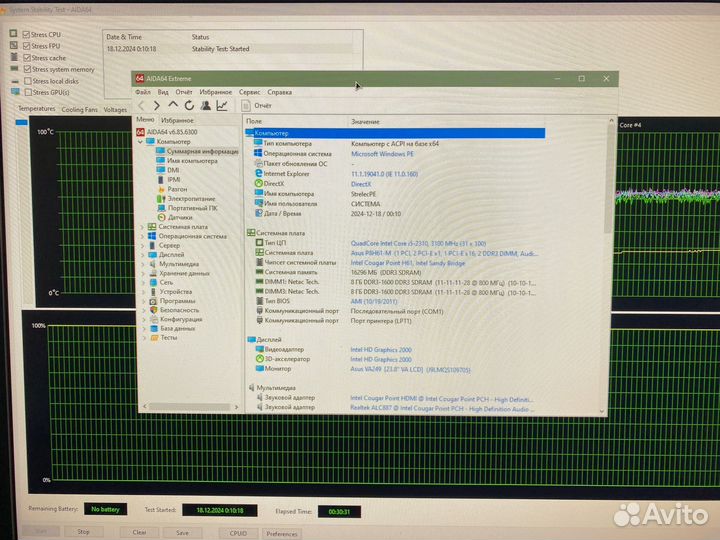Open the graph chart icon in AIDA64 toolbar
Screen dimensions: 720x540
tap(222, 106)
